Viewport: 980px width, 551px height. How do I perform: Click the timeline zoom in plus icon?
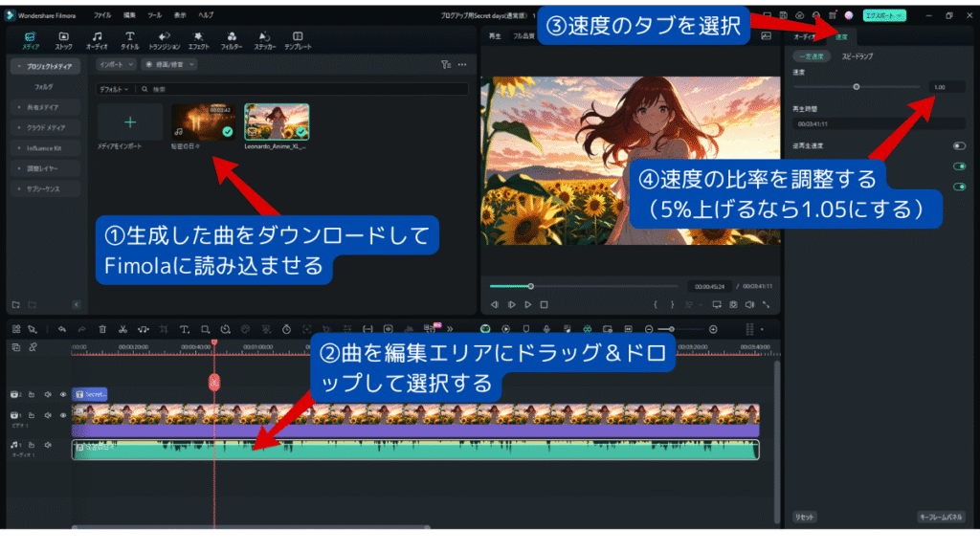click(713, 329)
